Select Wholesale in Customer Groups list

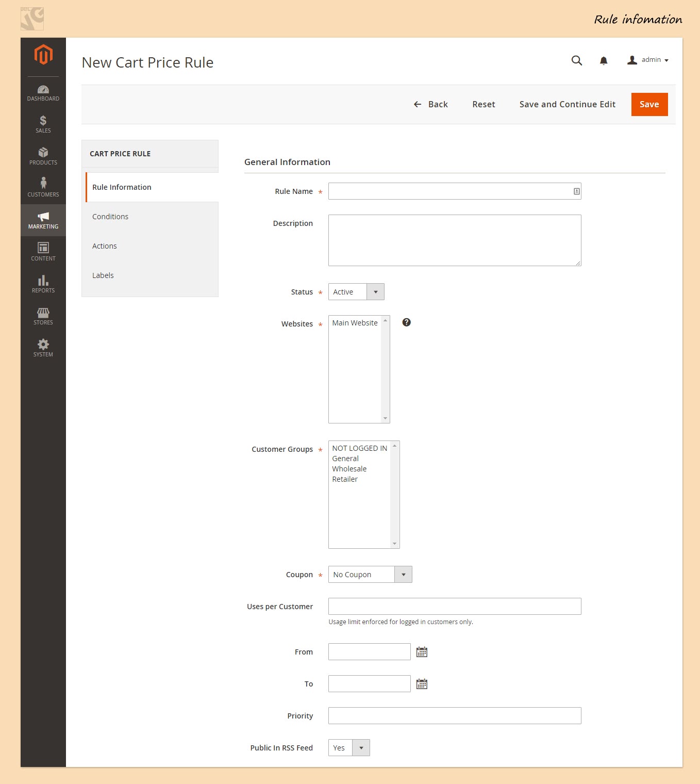(x=349, y=469)
